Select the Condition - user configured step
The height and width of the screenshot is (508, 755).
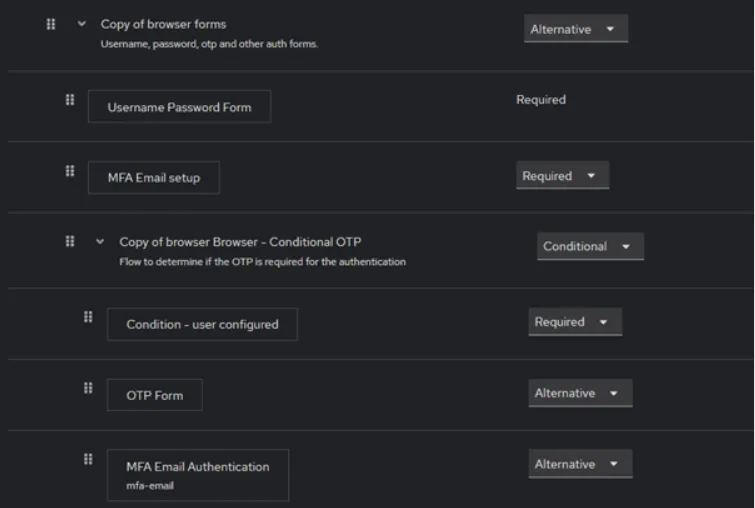click(202, 325)
